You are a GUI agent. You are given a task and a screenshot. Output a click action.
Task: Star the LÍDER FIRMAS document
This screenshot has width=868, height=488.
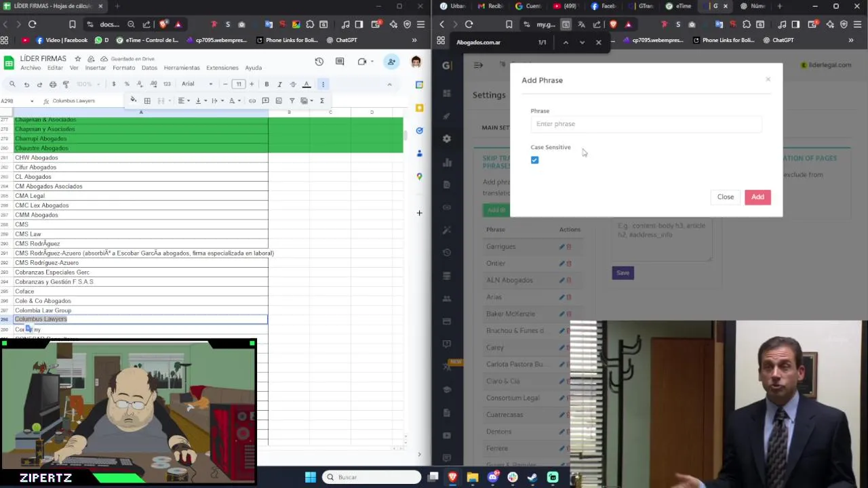pyautogui.click(x=78, y=59)
